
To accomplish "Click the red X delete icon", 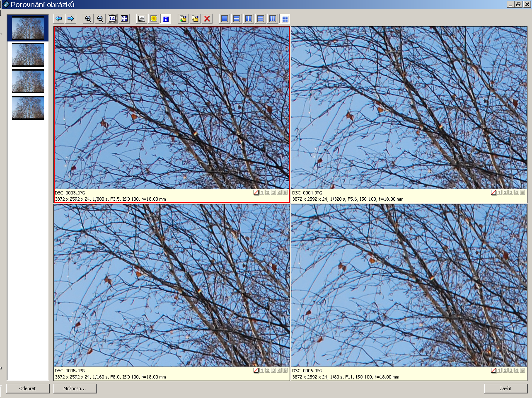I will coord(207,19).
